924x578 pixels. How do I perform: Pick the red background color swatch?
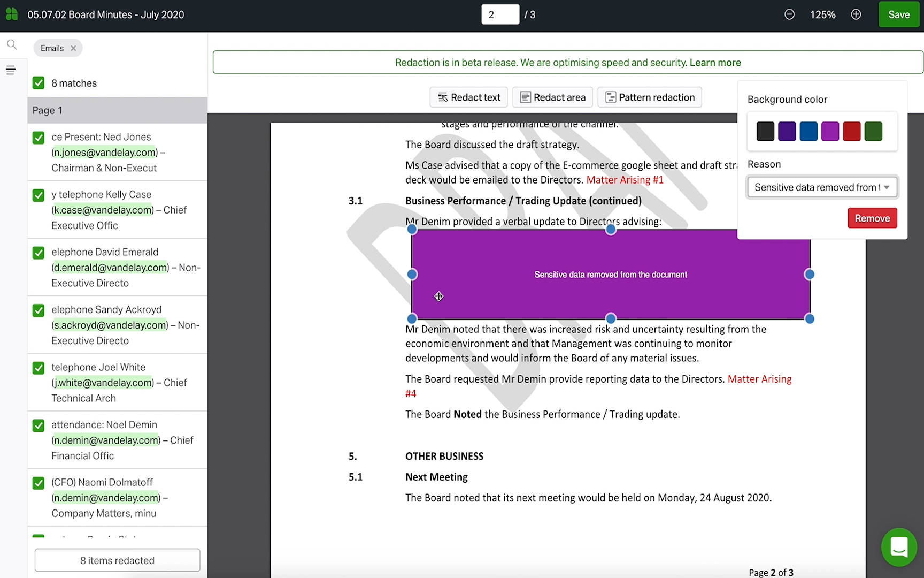[851, 131]
